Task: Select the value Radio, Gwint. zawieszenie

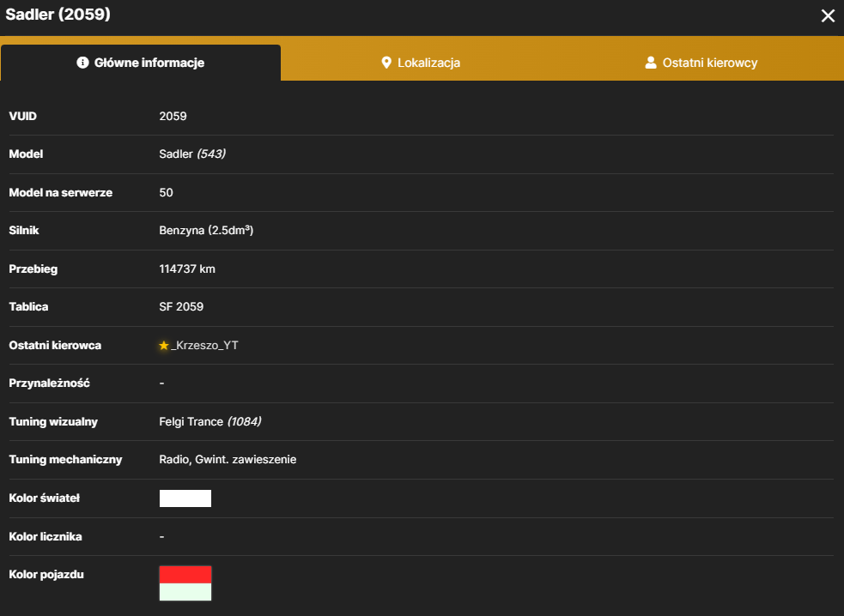Action: point(228,460)
